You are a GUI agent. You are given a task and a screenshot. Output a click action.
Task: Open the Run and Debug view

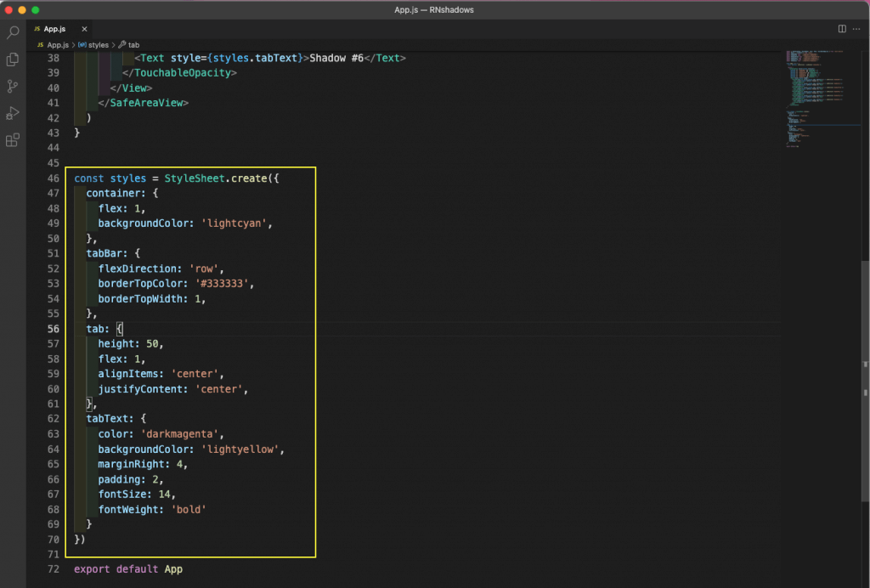coord(13,112)
